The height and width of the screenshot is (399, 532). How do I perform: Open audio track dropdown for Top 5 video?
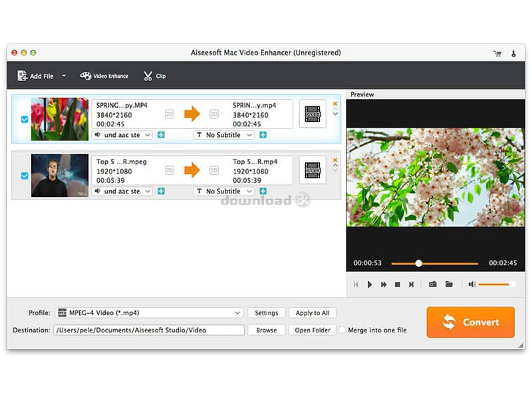tap(122, 192)
